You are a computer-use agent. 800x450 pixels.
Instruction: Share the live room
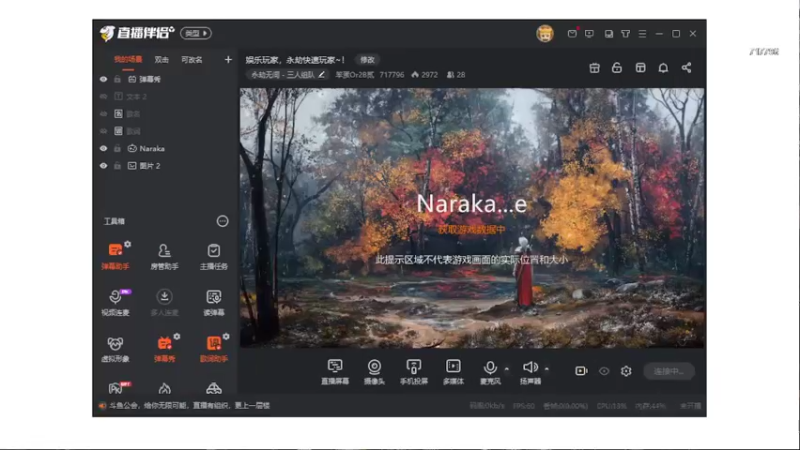(686, 68)
